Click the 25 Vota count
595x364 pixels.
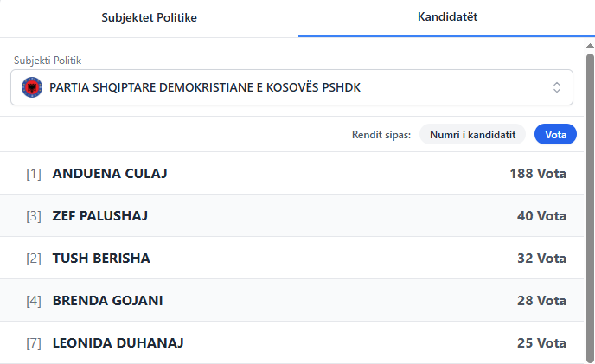[x=541, y=343]
